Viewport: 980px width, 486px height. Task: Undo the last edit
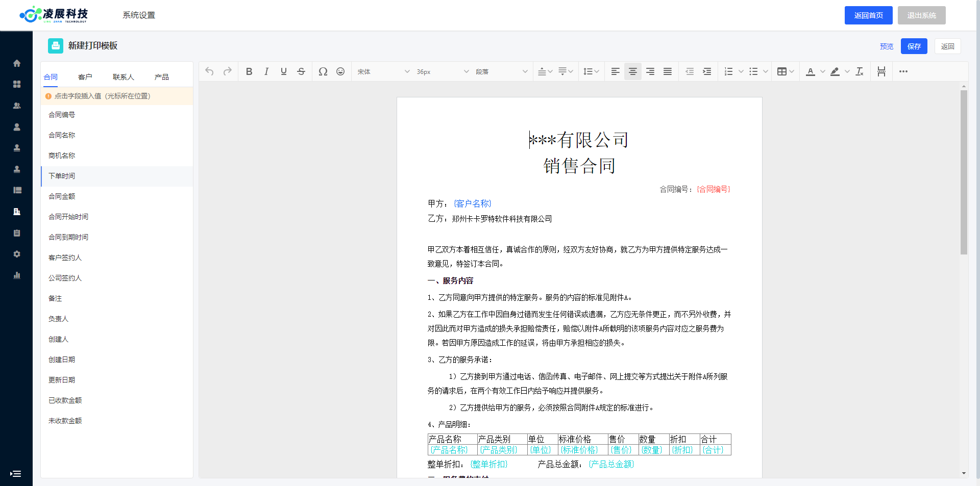tap(209, 71)
